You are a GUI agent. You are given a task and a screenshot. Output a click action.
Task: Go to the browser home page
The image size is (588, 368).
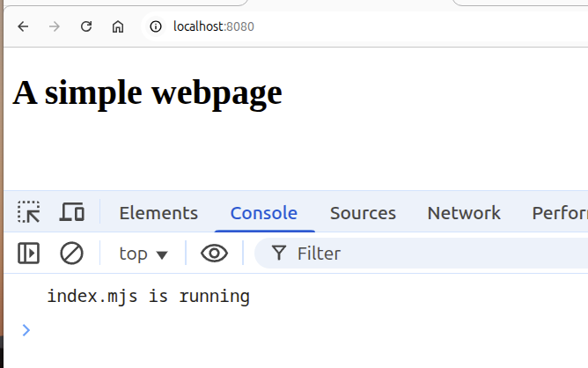[x=118, y=26]
